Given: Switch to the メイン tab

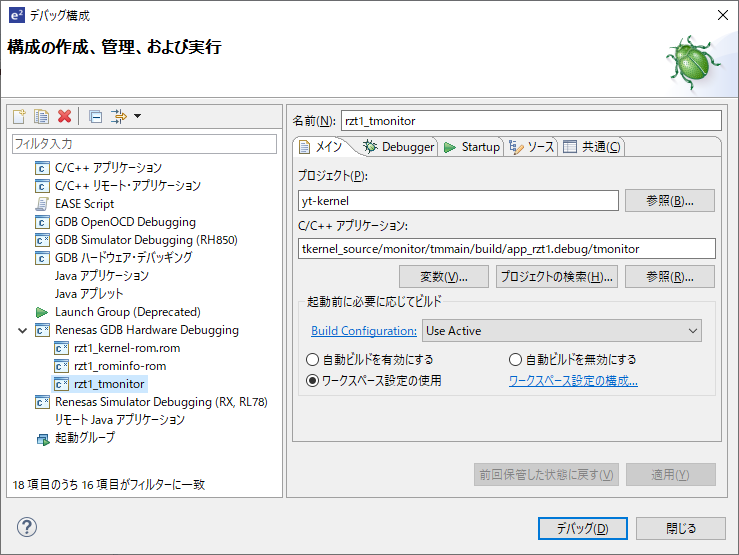Looking at the screenshot, I should (x=321, y=147).
